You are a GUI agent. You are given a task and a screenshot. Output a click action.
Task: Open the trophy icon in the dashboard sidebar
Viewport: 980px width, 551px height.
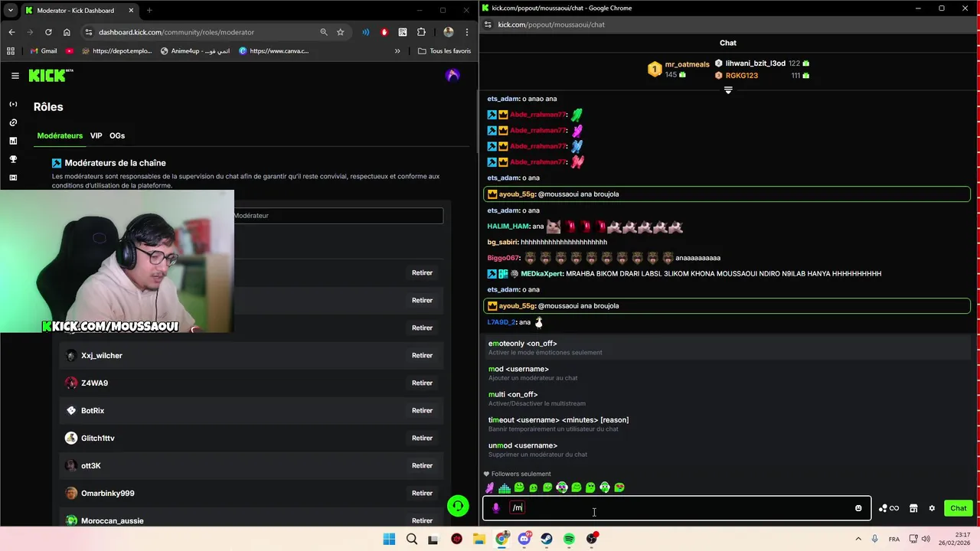(x=13, y=159)
